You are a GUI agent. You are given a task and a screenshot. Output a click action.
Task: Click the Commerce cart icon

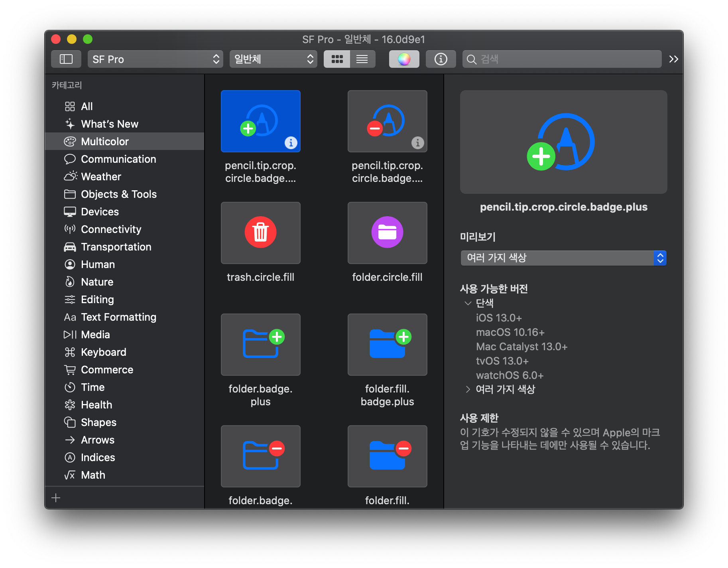tap(70, 370)
